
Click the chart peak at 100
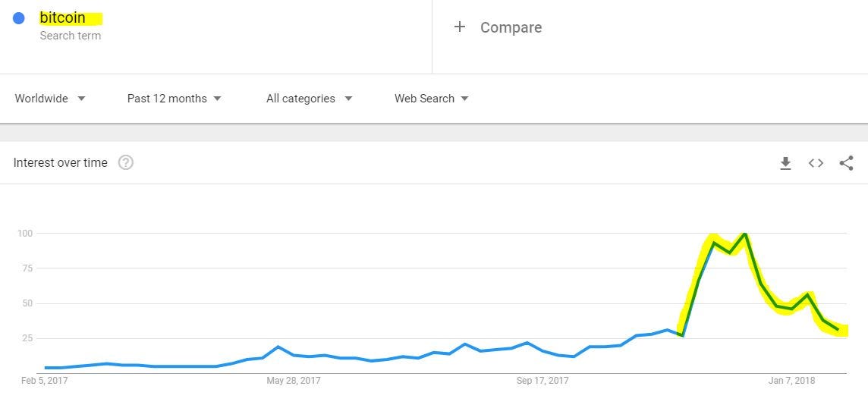pos(745,234)
